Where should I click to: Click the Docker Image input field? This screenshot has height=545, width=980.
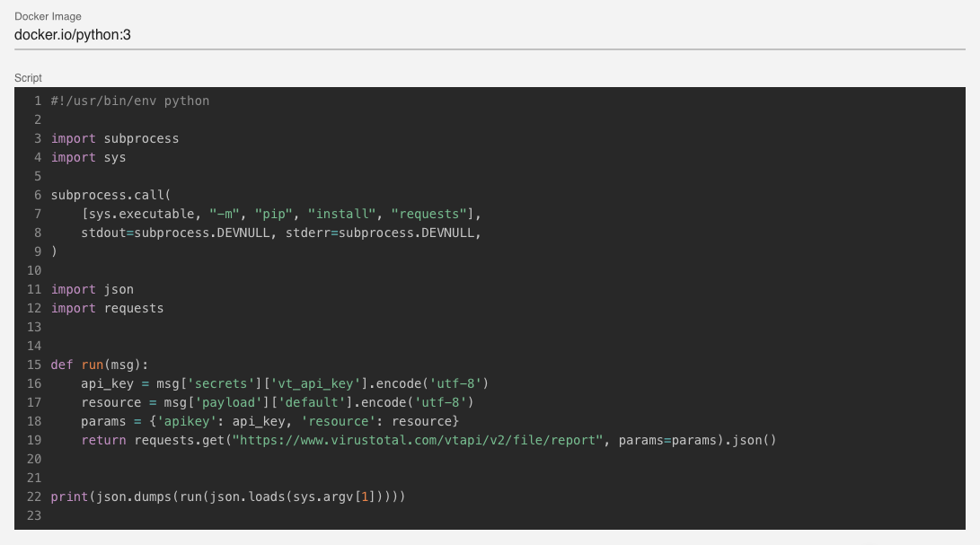point(490,35)
